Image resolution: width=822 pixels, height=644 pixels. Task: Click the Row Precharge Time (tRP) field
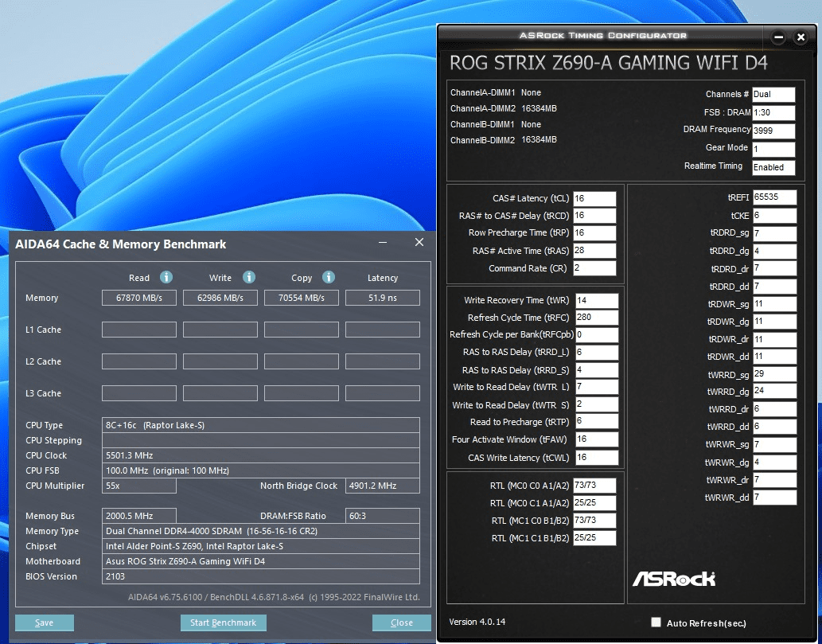594,233
